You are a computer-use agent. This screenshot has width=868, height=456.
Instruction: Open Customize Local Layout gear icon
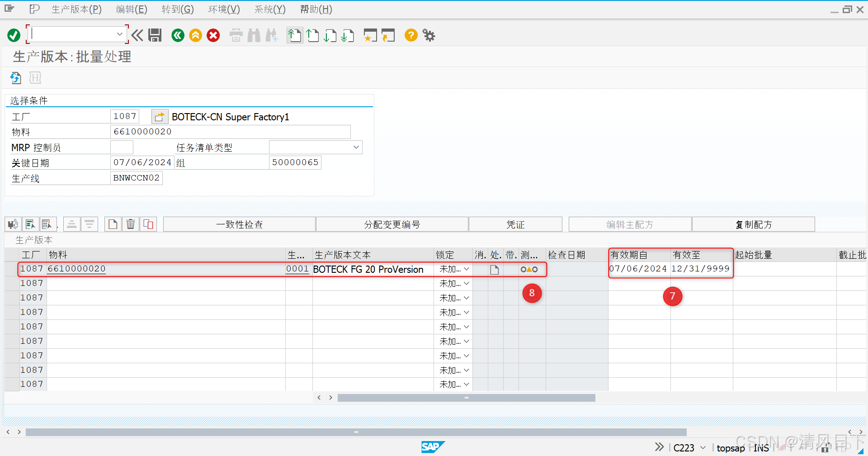click(429, 35)
